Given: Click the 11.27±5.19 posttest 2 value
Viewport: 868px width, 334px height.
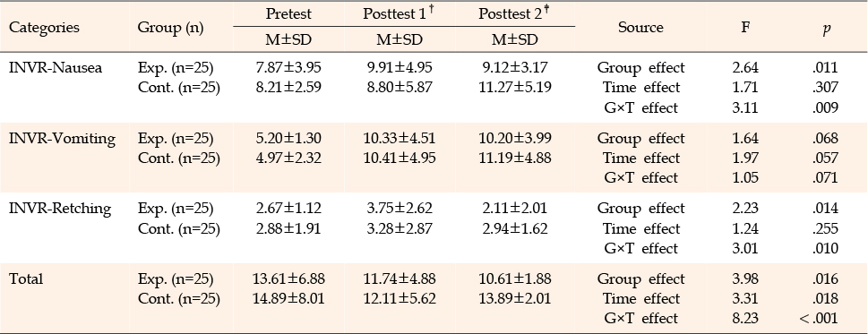Looking at the screenshot, I should point(515,88).
